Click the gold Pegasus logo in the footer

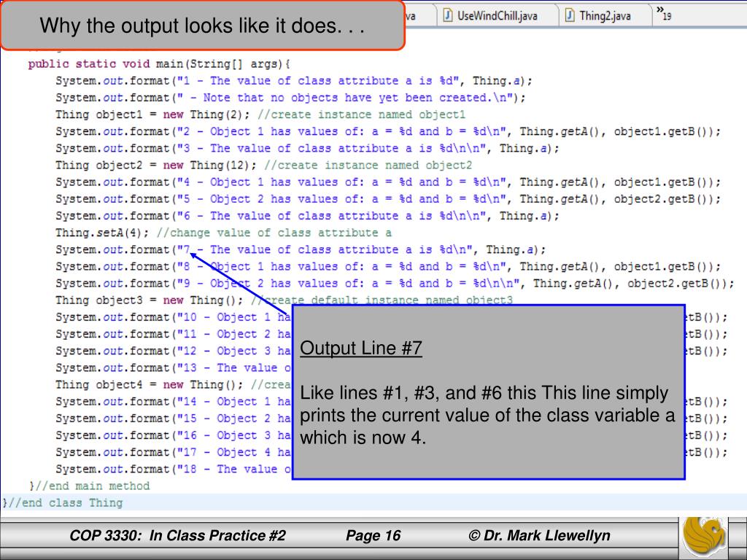(705, 537)
